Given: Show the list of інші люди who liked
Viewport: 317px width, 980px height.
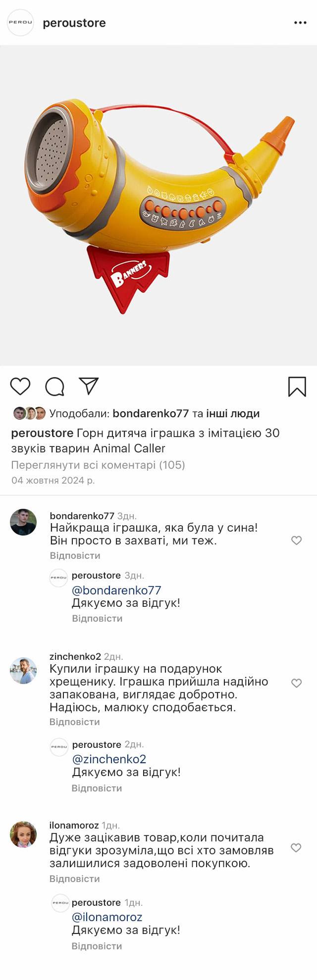Looking at the screenshot, I should click(x=233, y=413).
